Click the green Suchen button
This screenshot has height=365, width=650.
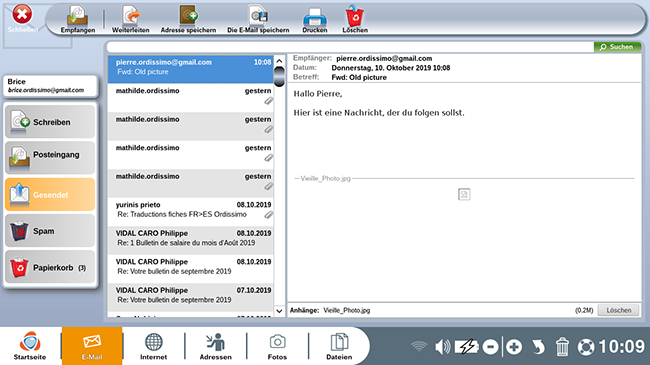617,47
